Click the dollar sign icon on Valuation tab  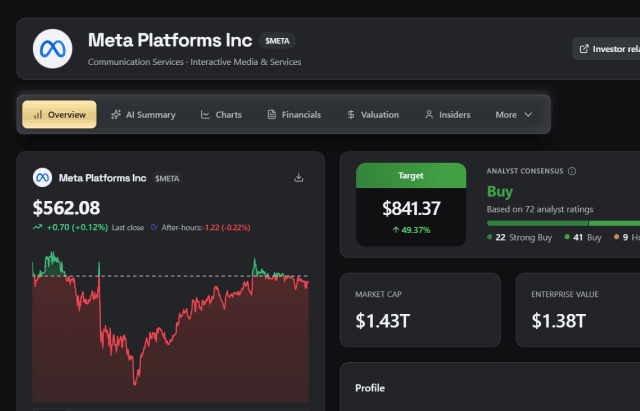click(x=351, y=115)
